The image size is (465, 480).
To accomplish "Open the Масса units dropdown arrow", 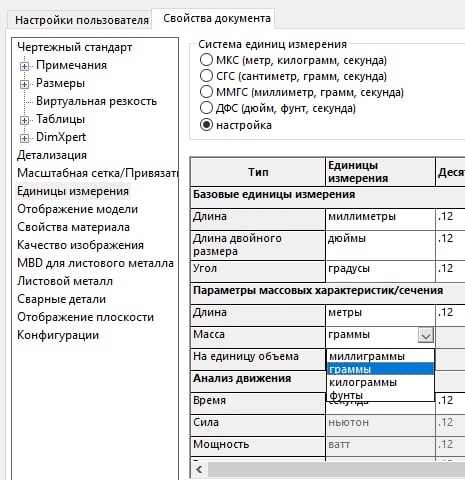I will pos(426,335).
